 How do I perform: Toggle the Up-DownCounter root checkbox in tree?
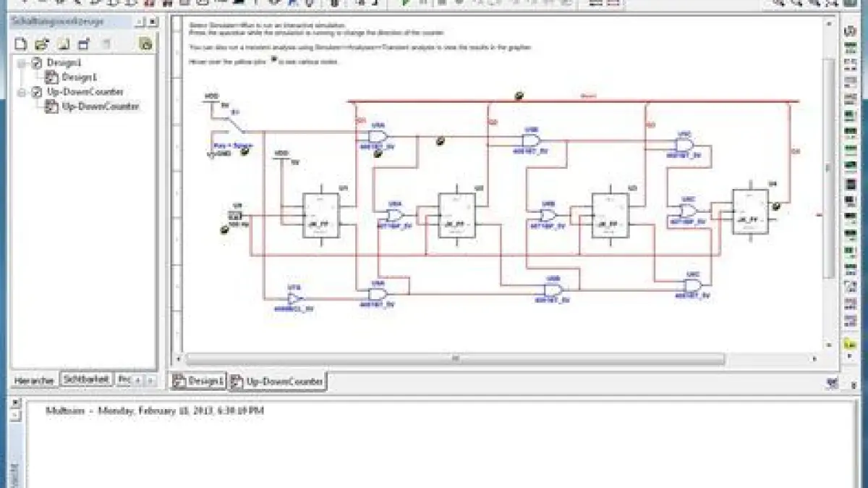click(37, 92)
